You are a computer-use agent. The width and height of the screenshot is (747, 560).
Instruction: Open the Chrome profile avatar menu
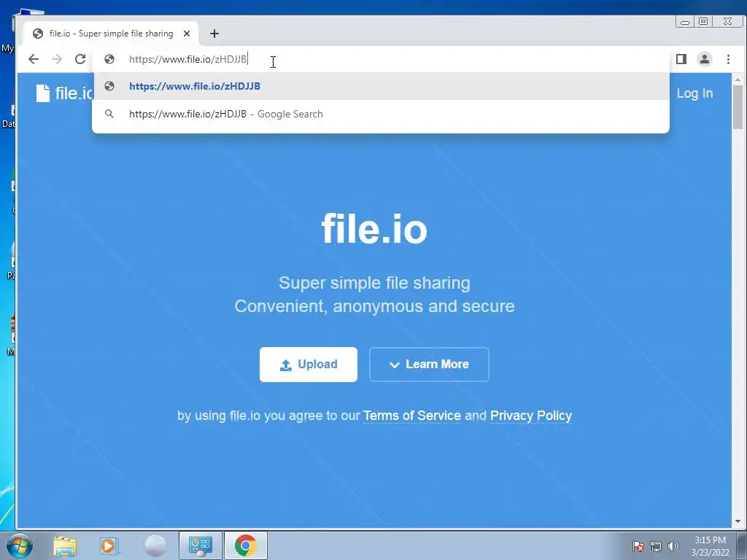pos(705,59)
